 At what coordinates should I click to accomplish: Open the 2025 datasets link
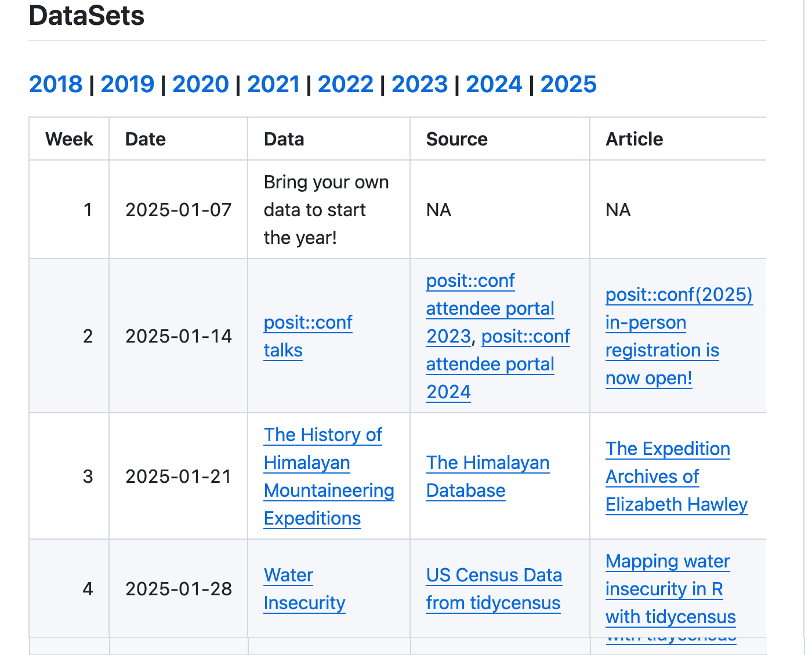point(568,85)
